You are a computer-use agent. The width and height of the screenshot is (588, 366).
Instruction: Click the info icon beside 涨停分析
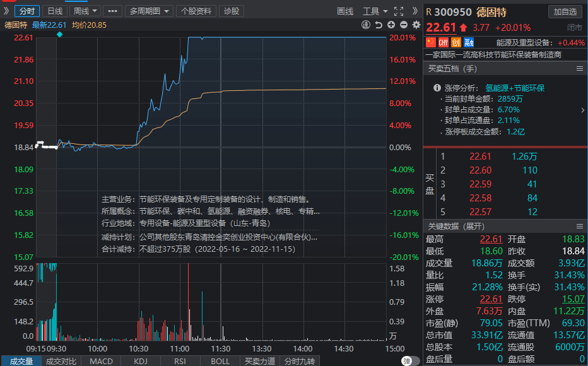point(437,88)
